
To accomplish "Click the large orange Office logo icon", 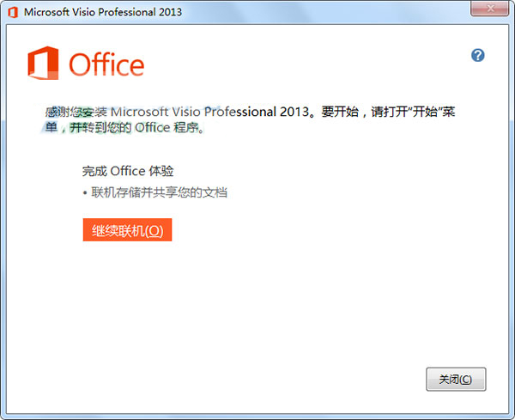I will [43, 63].
